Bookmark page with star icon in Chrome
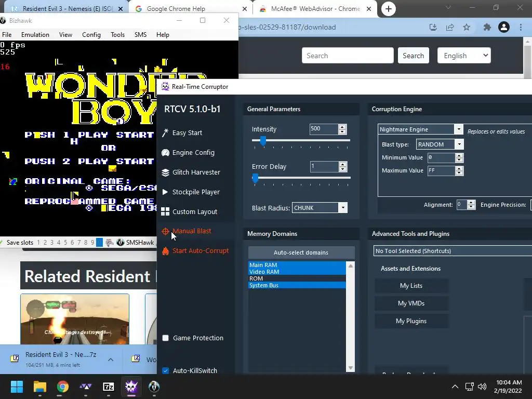 tap(467, 27)
